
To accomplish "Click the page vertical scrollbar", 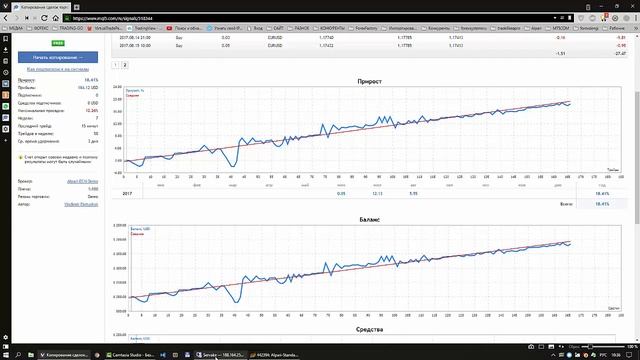I will (637, 157).
